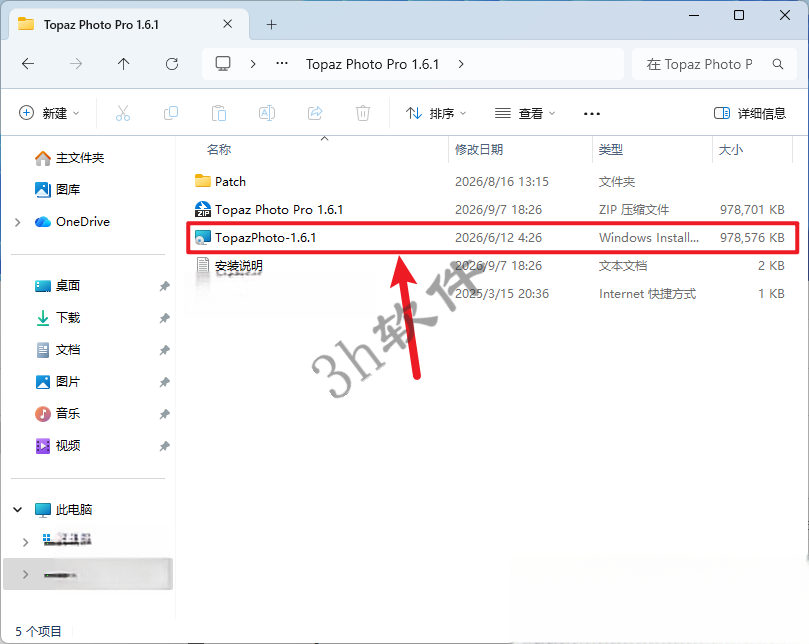Click the Delete trash icon
809x644 pixels.
tap(363, 113)
